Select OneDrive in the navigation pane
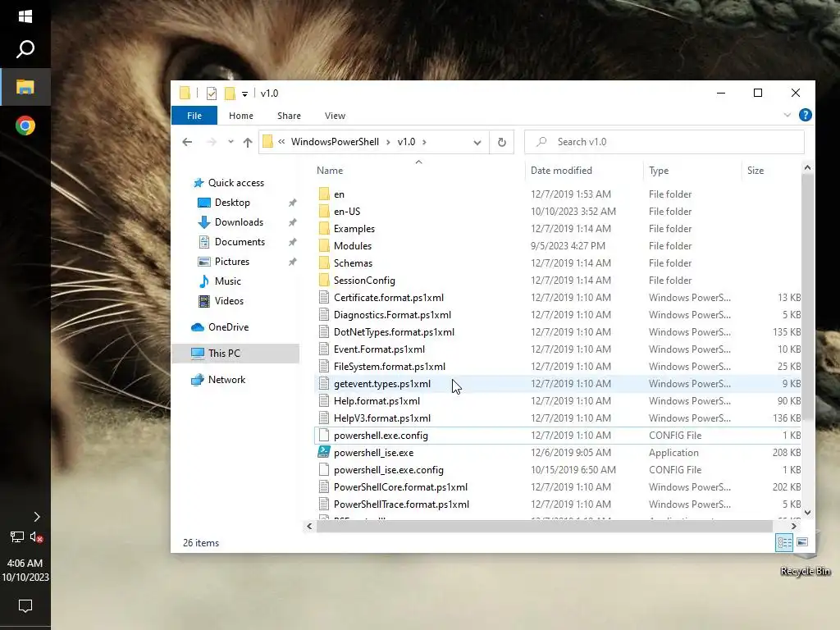The image size is (840, 630). tap(228, 327)
